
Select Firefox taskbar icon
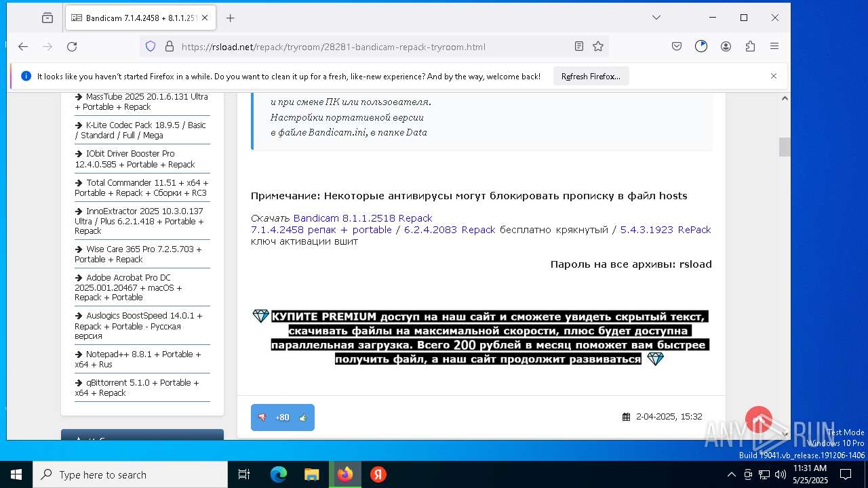[x=345, y=474]
